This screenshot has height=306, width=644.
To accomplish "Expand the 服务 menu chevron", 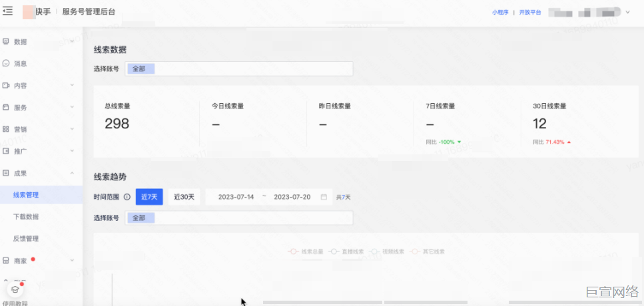I will (x=72, y=107).
